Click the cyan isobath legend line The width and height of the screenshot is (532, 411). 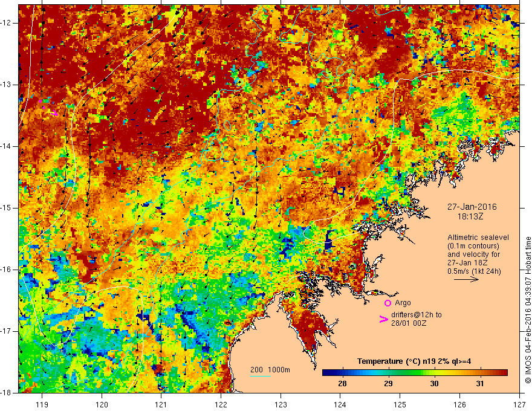tap(261, 376)
